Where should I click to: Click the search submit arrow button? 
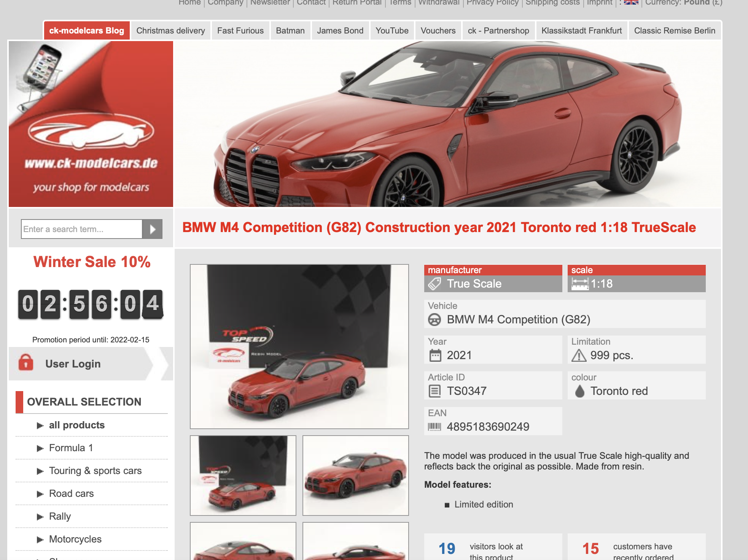[152, 229]
